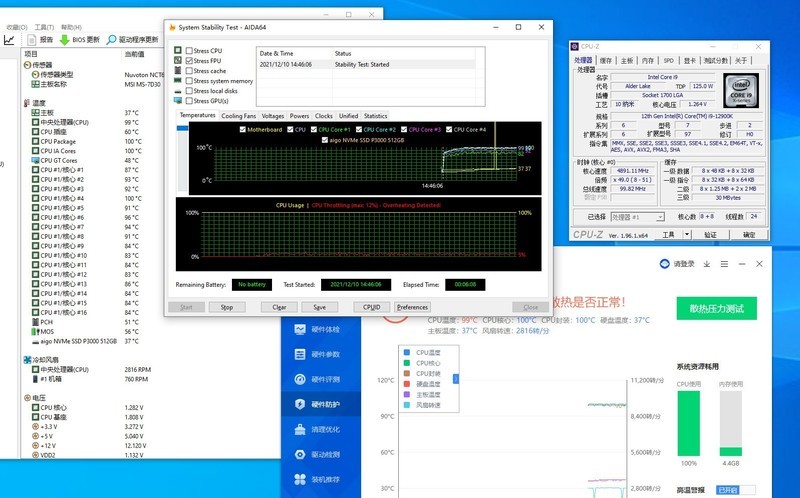Click the green BIOS 更新 arrow icon
The width and height of the screenshot is (800, 498).
click(x=64, y=39)
